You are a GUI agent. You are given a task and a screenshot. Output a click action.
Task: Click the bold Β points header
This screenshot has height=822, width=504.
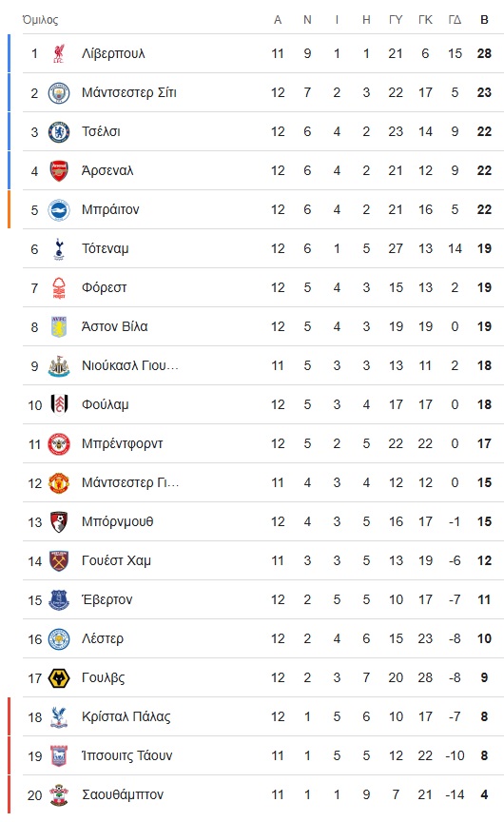click(484, 20)
